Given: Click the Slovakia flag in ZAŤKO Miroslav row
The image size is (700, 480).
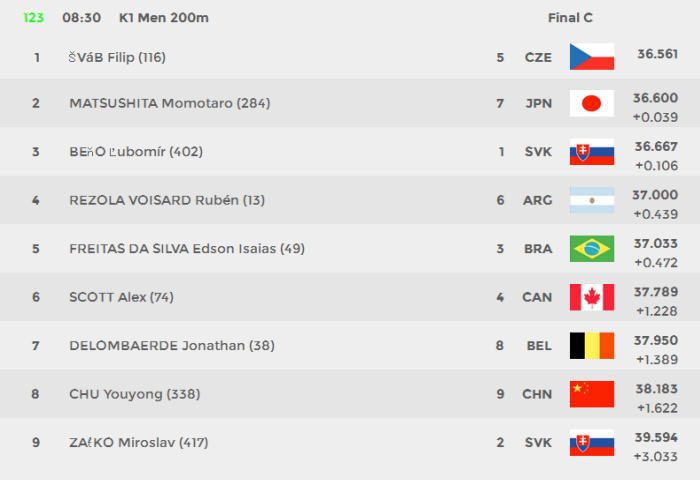Looking at the screenshot, I should 592,442.
